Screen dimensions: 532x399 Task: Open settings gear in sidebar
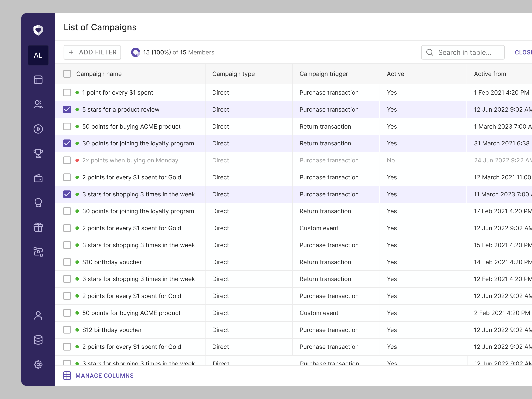click(38, 364)
